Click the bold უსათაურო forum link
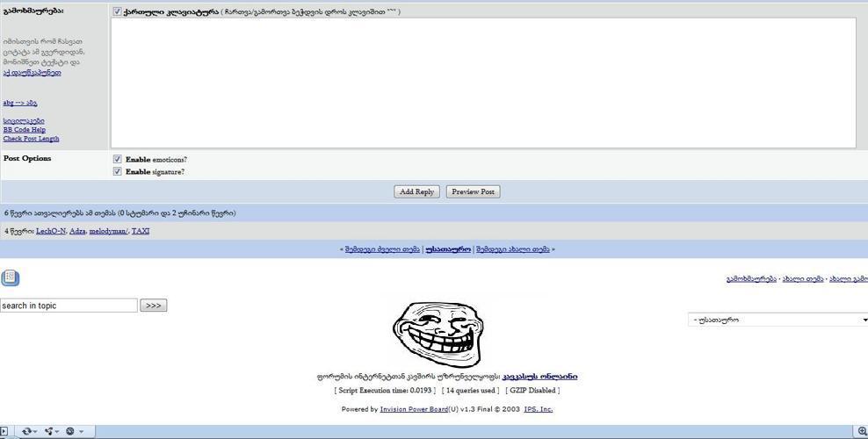 click(448, 249)
